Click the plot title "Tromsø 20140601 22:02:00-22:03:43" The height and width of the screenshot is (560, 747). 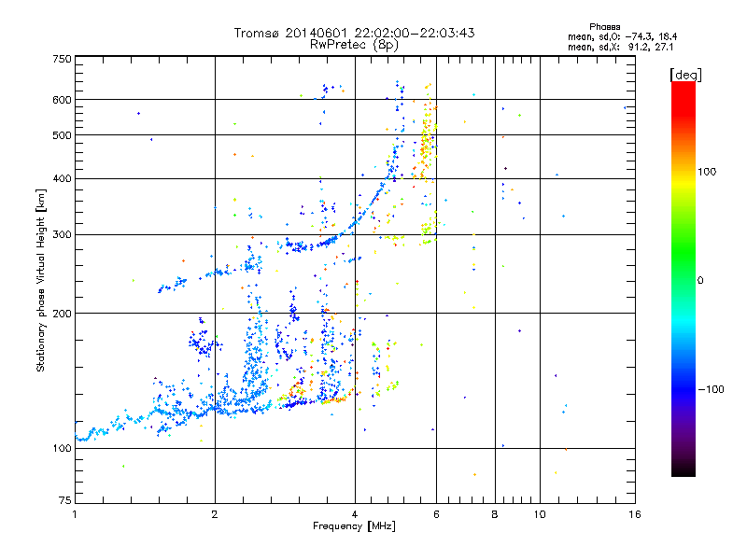354,33
